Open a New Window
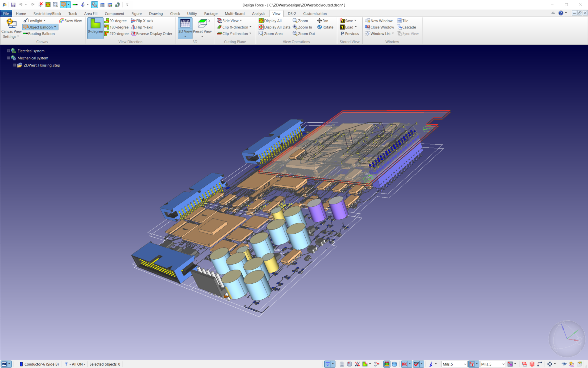The image size is (588, 368). tap(379, 21)
